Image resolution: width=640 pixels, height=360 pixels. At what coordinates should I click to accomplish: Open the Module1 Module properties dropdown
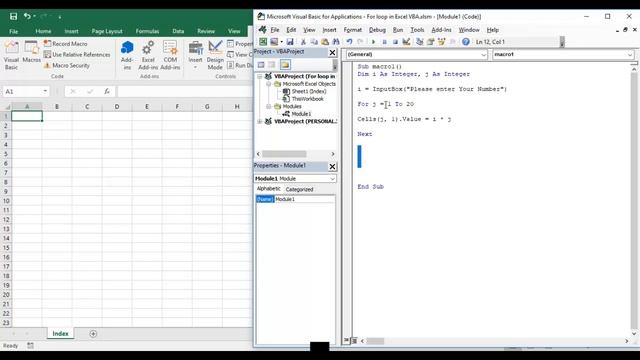pos(332,179)
